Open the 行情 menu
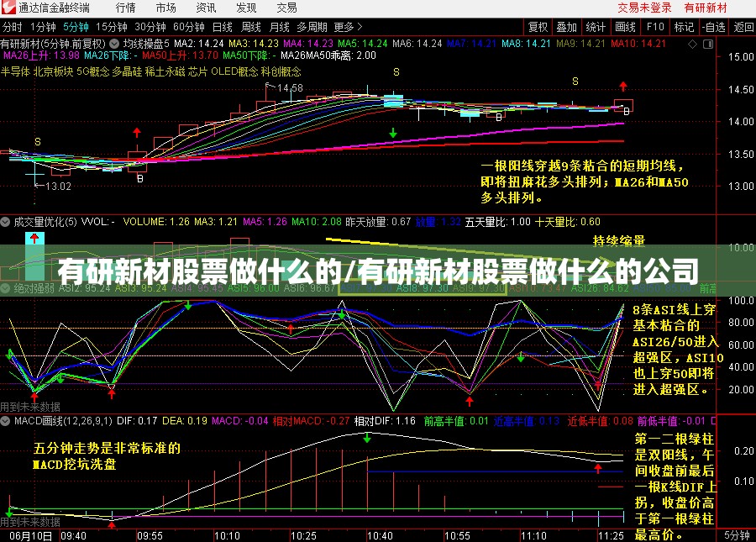This screenshot has width=756, height=542. 126,8
